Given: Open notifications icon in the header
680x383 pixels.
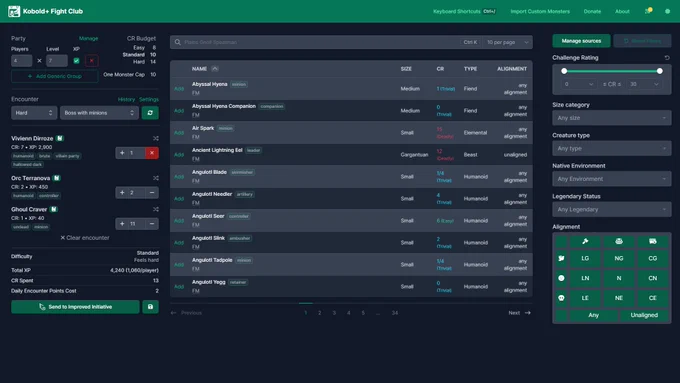Looking at the screenshot, I should point(648,11).
